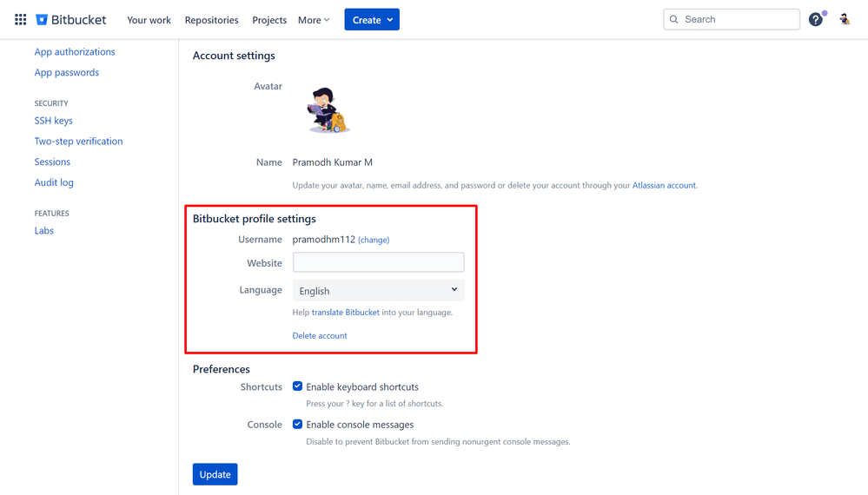Screen dimensions: 868x495
Task: Go to Repositories in the top navigation
Action: coord(211,20)
